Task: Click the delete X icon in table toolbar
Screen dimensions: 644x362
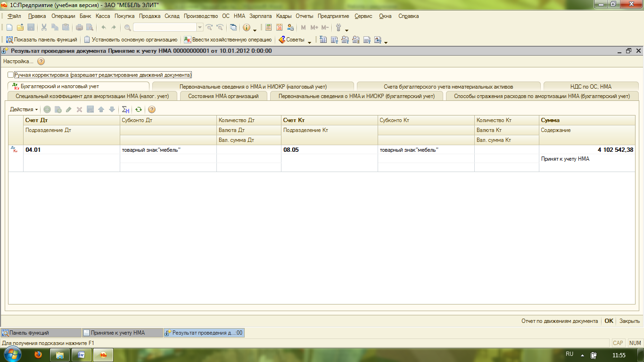Action: click(79, 109)
